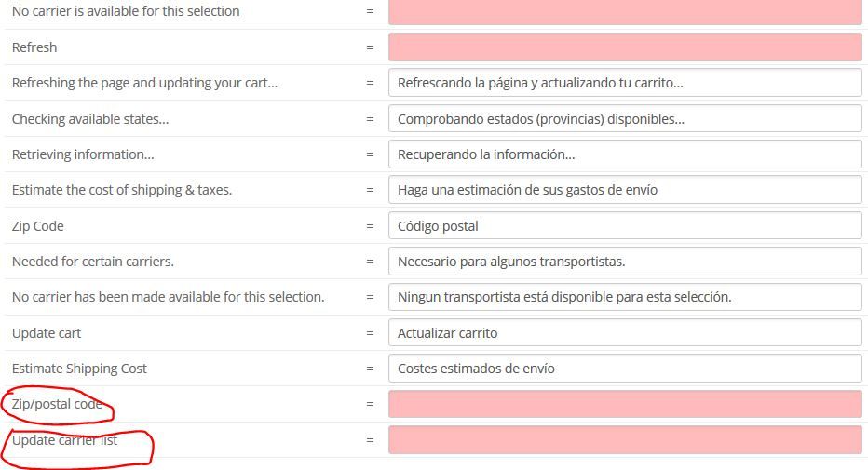868x470 pixels.
Task: Edit 'Necesario para algunos transportistas.' field
Action: (x=625, y=261)
